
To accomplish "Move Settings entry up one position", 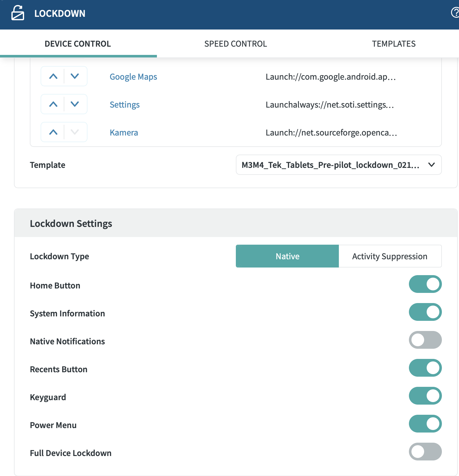I will [x=53, y=104].
